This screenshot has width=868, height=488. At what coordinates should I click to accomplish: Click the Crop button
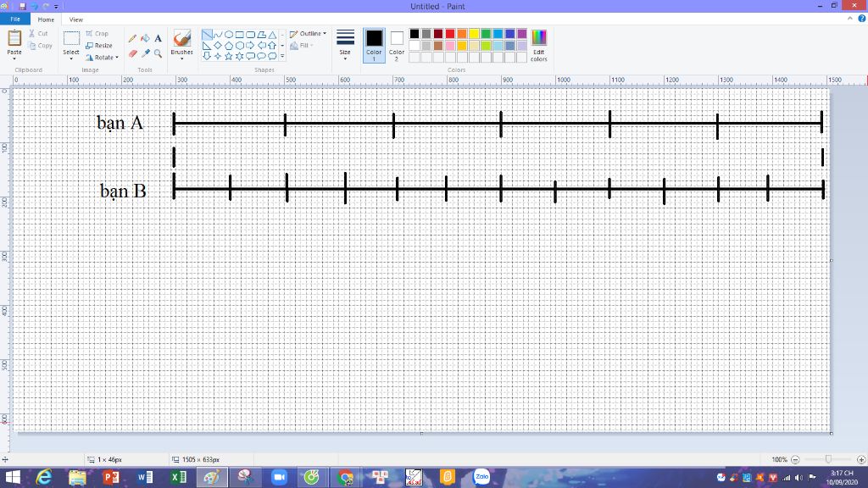tap(97, 34)
